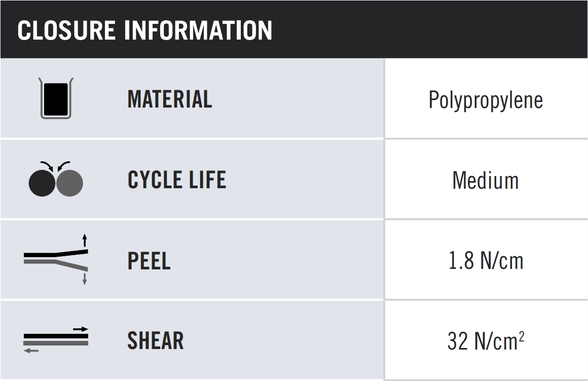Image resolution: width=588 pixels, height=381 pixels.
Task: Click the material beaker icon
Action: pyautogui.click(x=55, y=98)
